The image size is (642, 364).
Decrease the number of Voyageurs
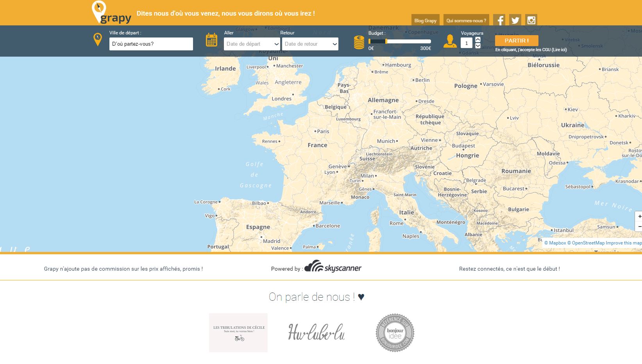point(477,46)
